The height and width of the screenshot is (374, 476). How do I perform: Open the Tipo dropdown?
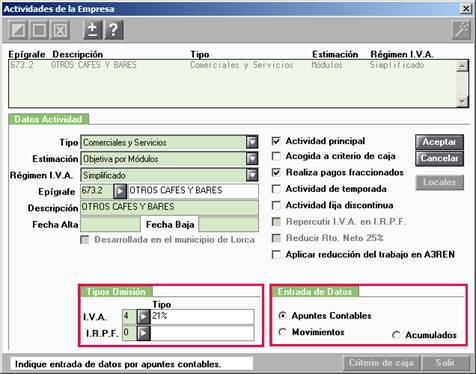click(x=252, y=142)
